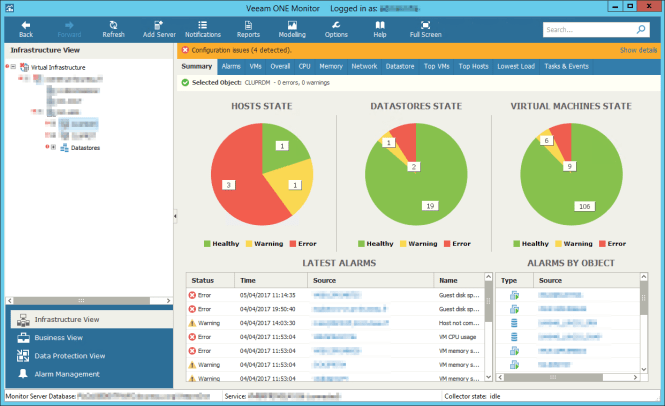
Task: Click Show details link
Action: click(638, 50)
